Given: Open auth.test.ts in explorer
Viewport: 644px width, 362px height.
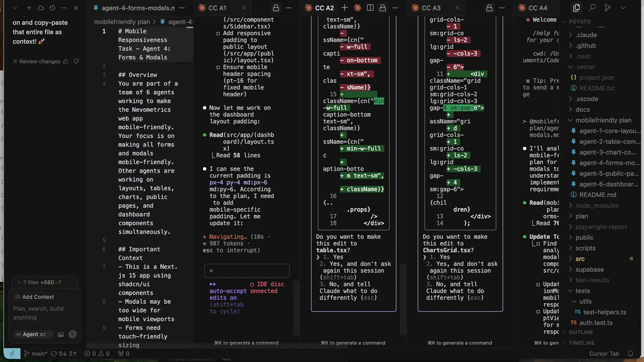Looking at the screenshot, I should [x=596, y=323].
